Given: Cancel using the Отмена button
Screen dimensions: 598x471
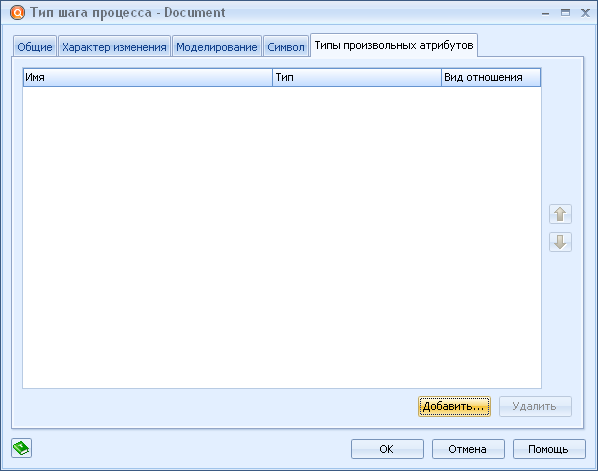Looking at the screenshot, I should tap(468, 449).
